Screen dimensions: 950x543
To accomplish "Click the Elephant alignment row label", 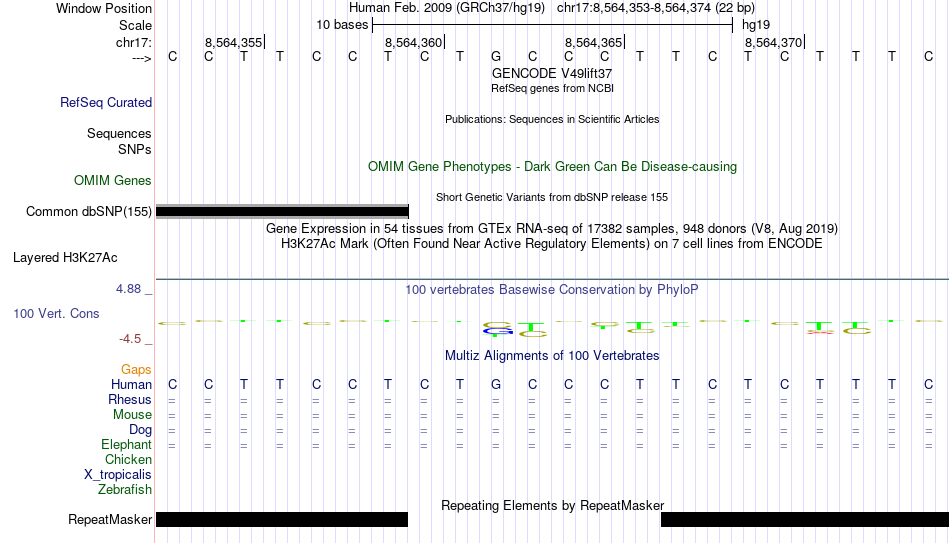I will coord(127,445).
